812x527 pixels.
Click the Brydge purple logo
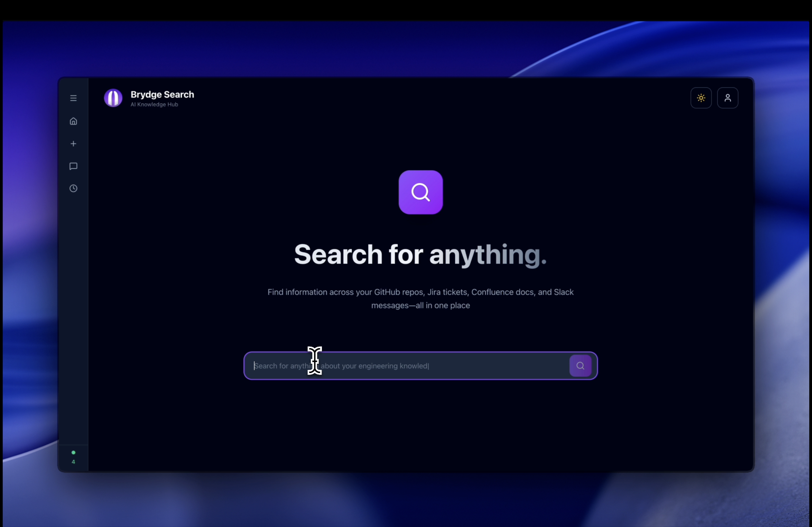point(113,98)
